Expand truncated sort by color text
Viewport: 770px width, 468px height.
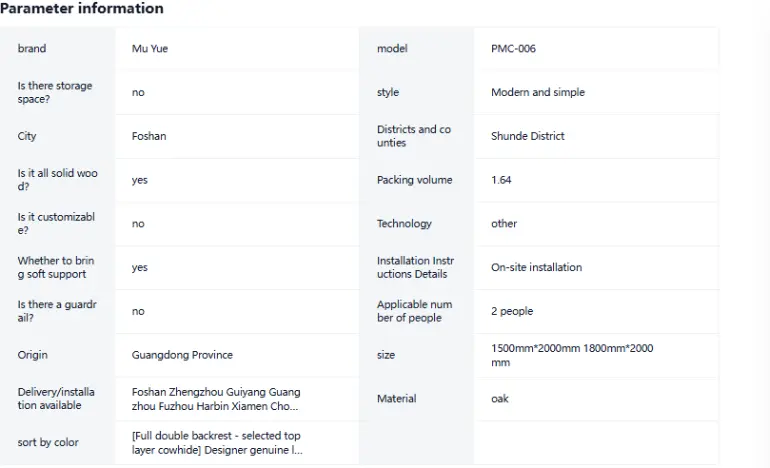[217, 442]
